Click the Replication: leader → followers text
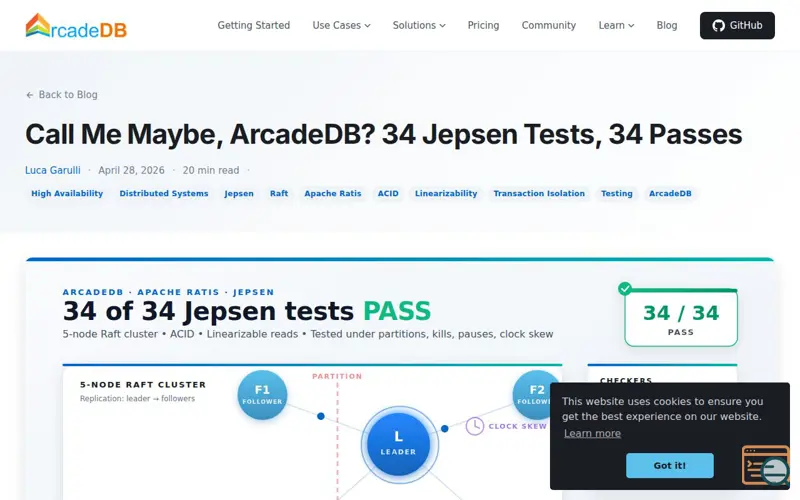 pyautogui.click(x=137, y=398)
